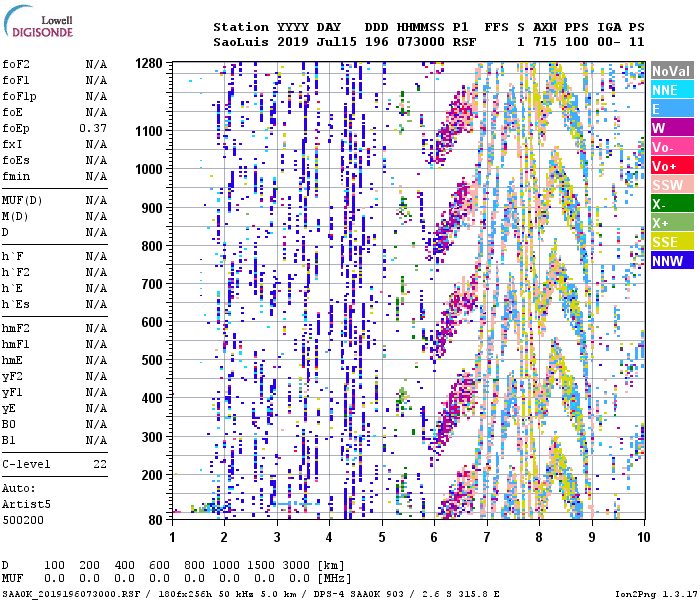Click the Artist5 auto-scaling label
Image resolution: width=700 pixels, height=600 pixels.
click(x=26, y=504)
